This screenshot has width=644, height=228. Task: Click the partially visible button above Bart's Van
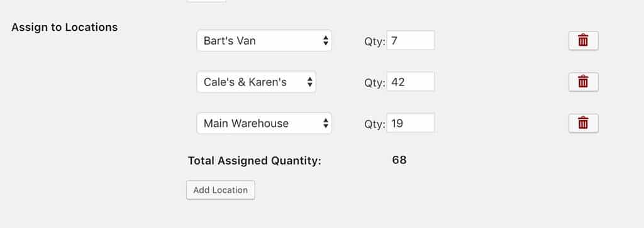[x=206, y=1]
